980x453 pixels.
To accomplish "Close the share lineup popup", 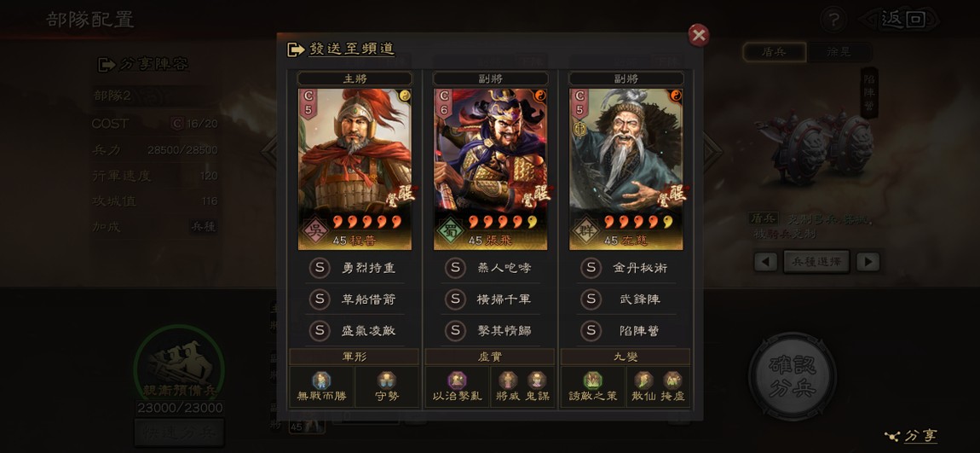I will [x=698, y=36].
